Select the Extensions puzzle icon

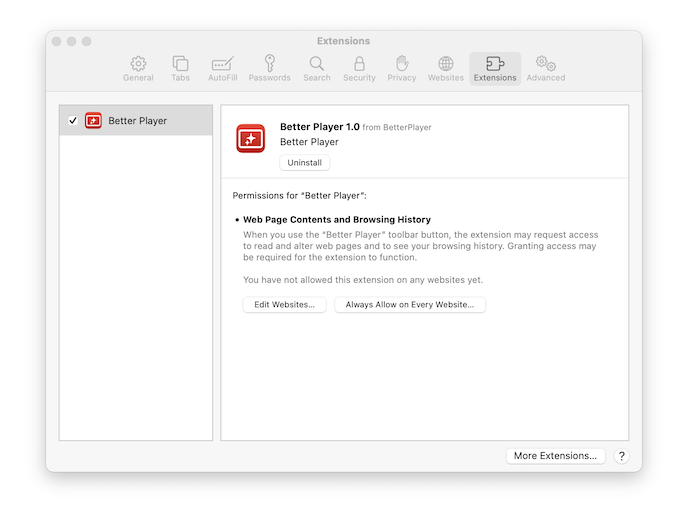pos(495,63)
